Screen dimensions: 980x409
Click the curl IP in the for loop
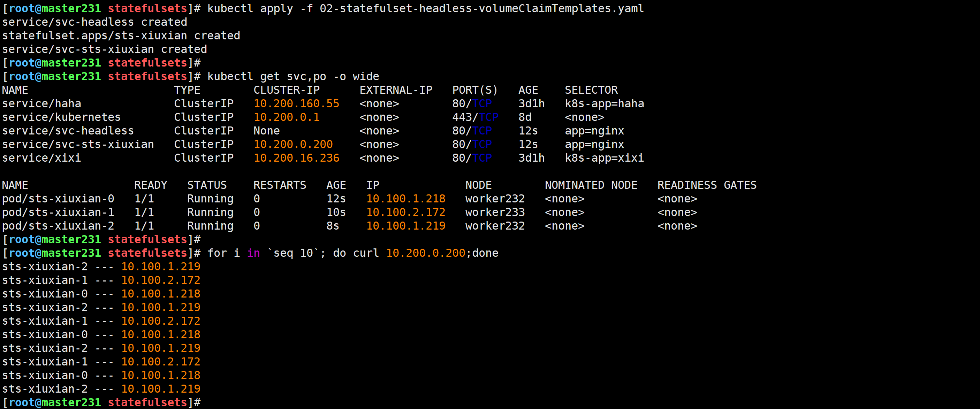click(425, 253)
